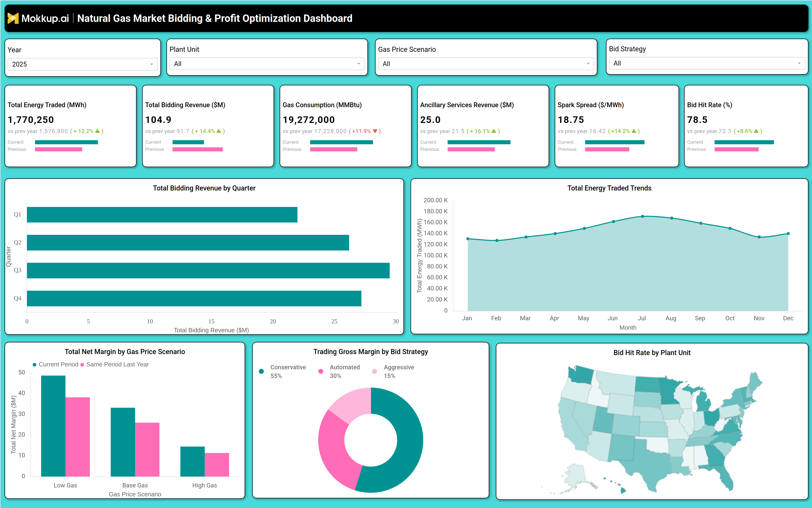Screen dimensions: 812x508
Task: Toggle the Same Period Last Year legend marker
Action: pos(82,364)
